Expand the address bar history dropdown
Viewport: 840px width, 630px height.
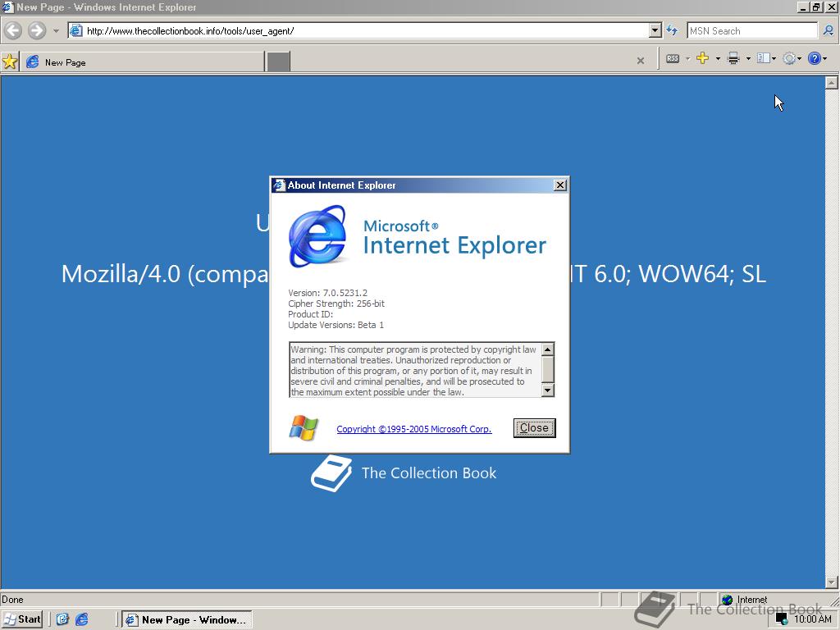pyautogui.click(x=655, y=30)
